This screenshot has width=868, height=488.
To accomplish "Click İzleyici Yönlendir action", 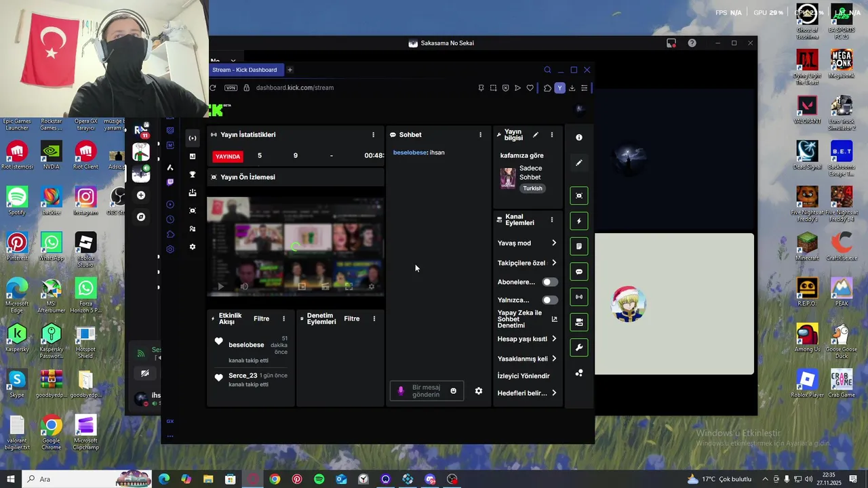I will coord(524,376).
